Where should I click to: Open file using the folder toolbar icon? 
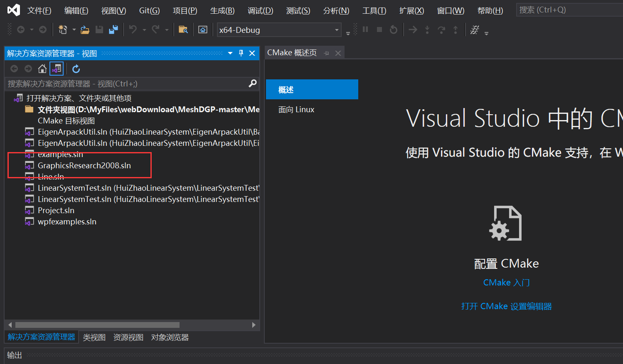click(x=85, y=30)
